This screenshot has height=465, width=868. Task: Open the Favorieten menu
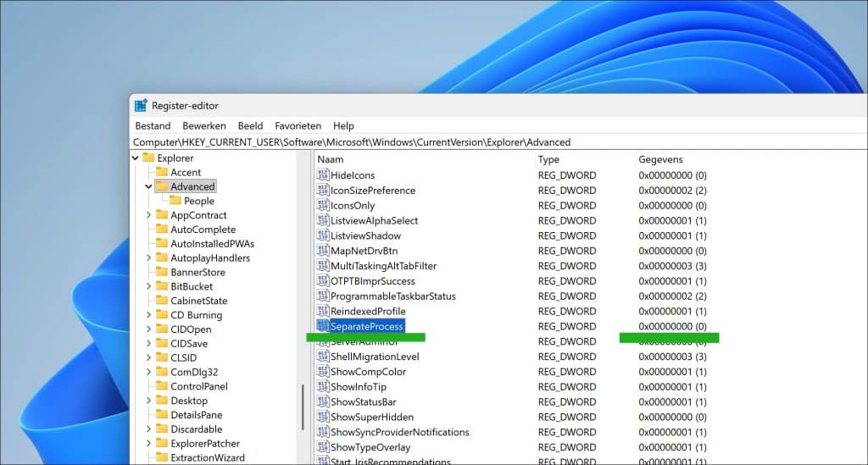(298, 126)
